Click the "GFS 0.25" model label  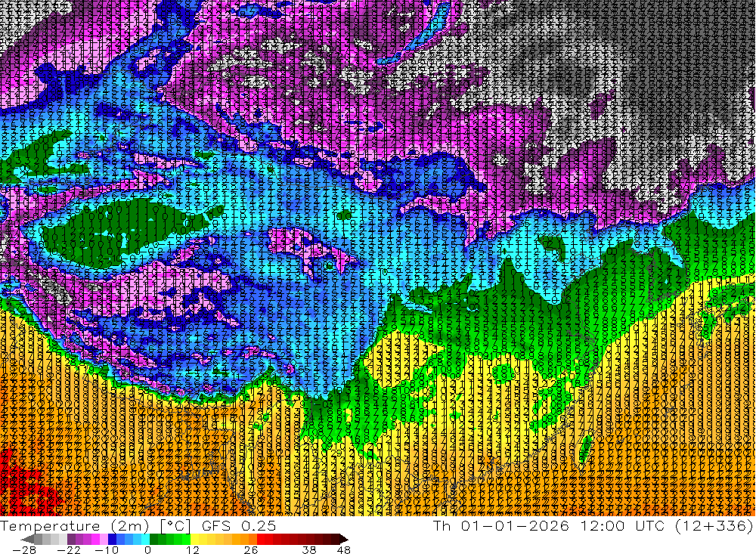click(239, 526)
